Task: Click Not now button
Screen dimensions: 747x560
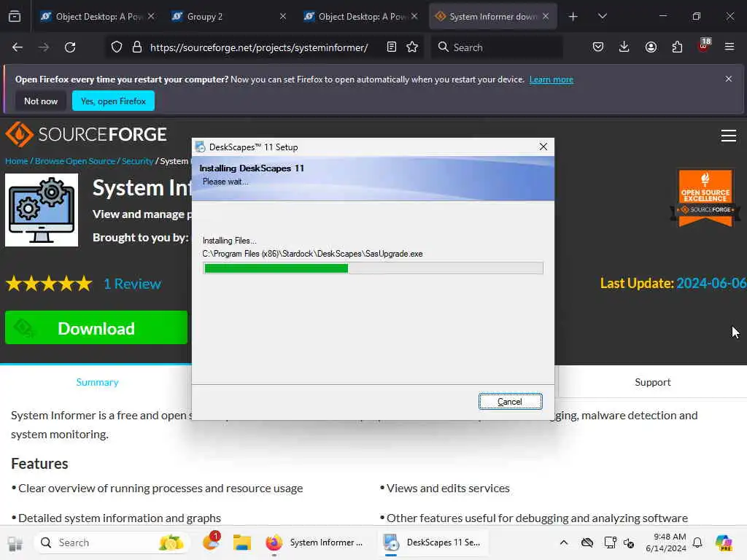Action: coord(41,101)
